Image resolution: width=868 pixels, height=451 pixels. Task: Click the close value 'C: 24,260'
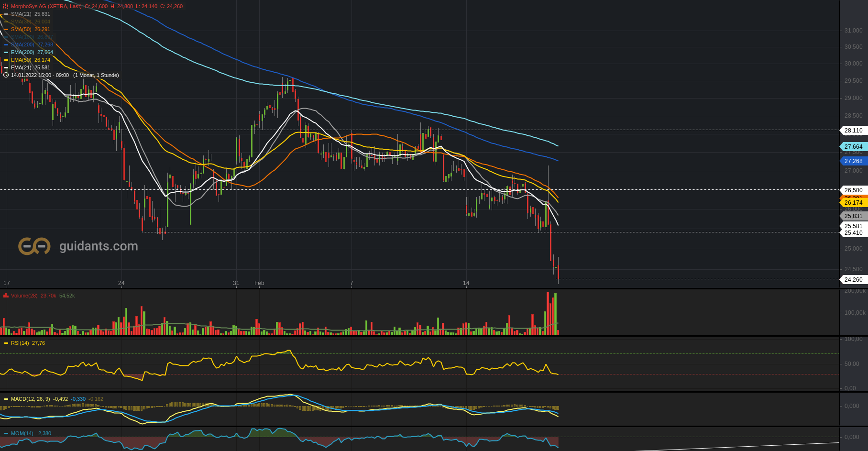coord(171,6)
